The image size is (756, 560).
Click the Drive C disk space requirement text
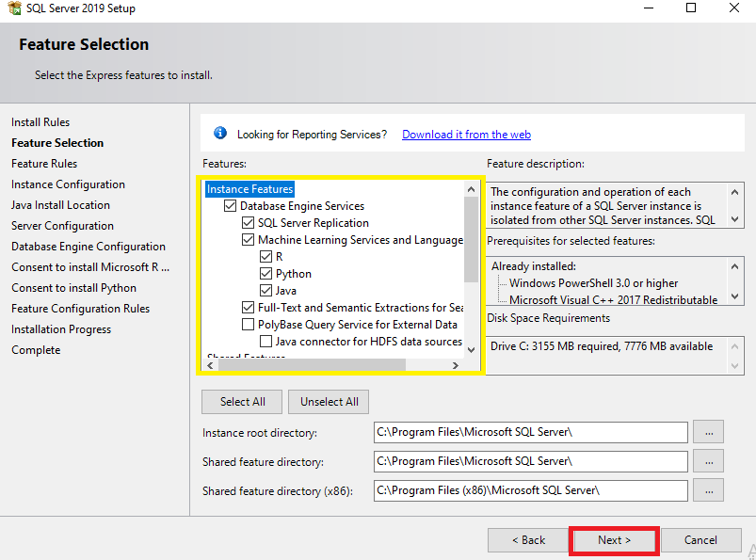[602, 346]
